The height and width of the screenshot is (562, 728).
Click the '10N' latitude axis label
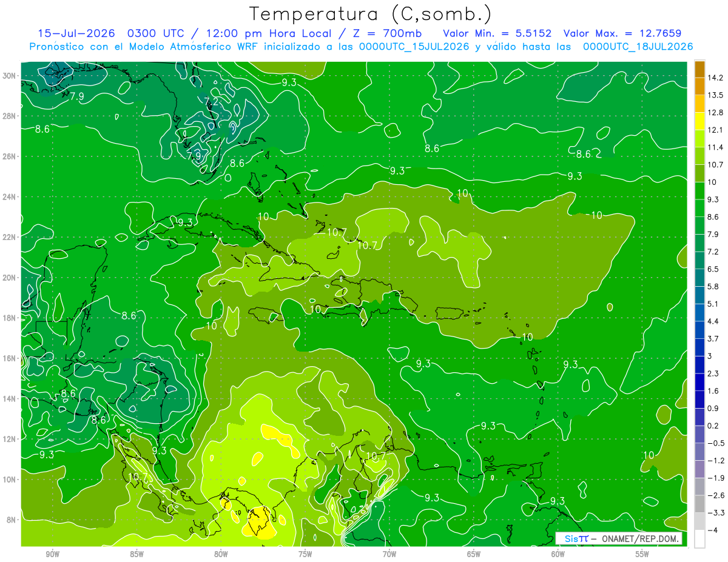click(8, 480)
